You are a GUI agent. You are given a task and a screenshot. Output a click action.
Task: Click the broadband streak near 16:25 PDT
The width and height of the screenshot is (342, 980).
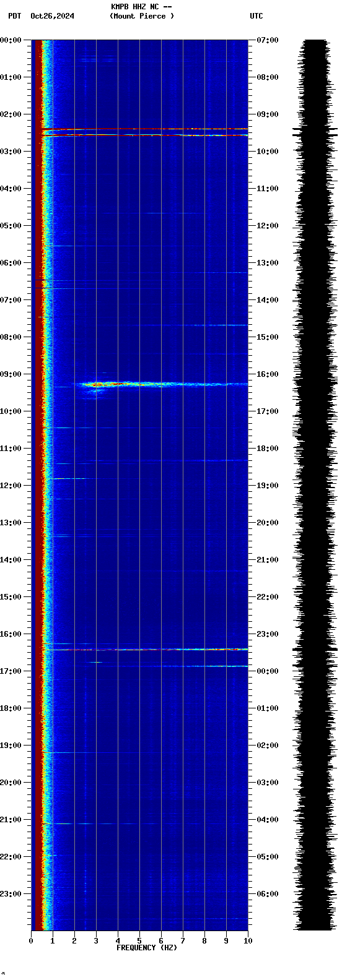click(146, 650)
